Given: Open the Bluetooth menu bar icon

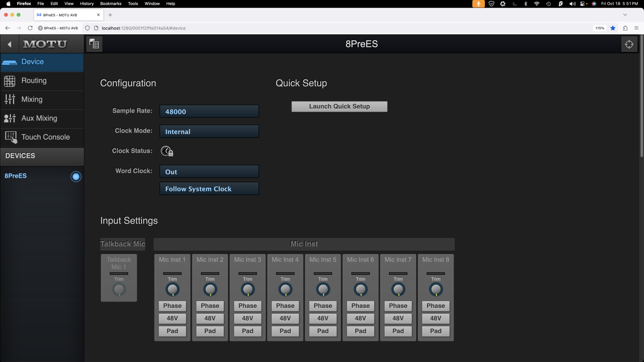Looking at the screenshot, I should [x=526, y=4].
